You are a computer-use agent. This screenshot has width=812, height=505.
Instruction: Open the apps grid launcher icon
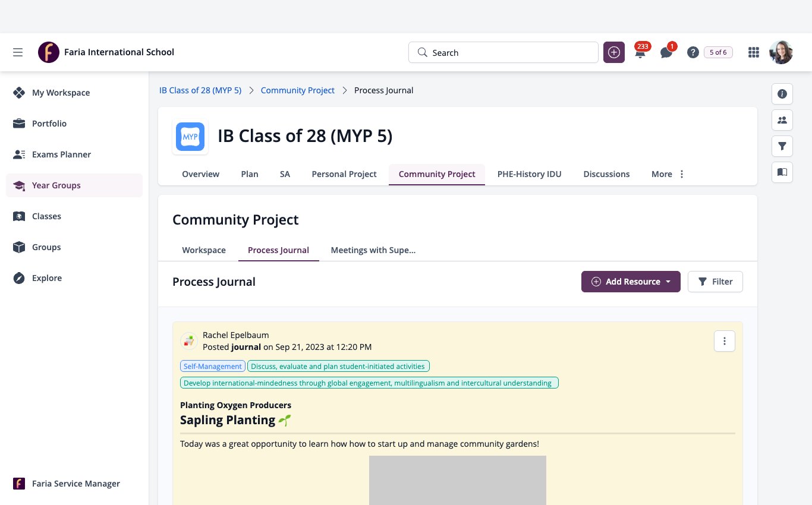(754, 52)
